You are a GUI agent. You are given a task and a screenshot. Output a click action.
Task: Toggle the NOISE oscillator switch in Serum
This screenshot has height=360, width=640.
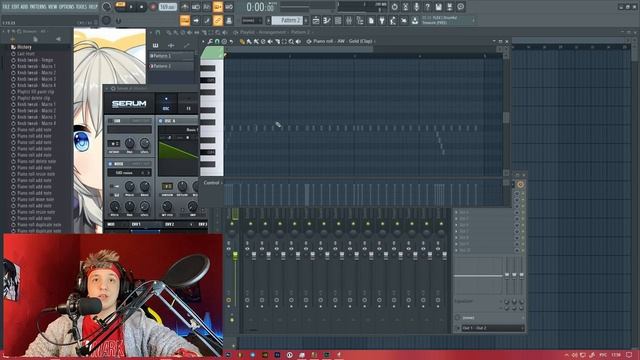coord(111,164)
